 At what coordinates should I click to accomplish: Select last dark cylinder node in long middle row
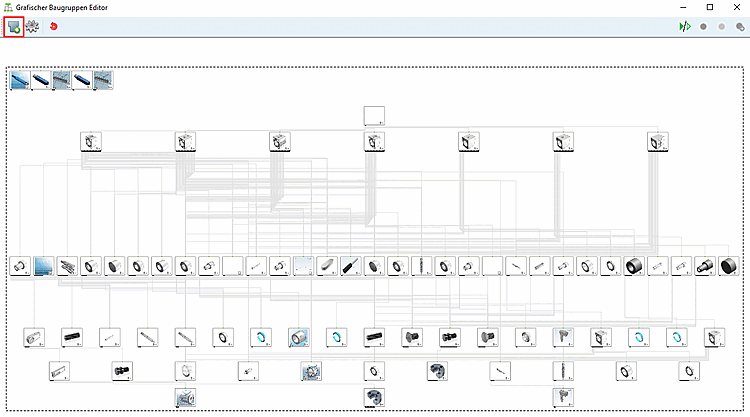pyautogui.click(x=728, y=266)
